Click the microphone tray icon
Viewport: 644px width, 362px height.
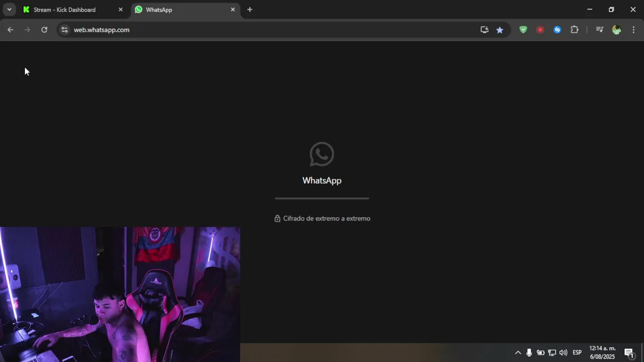[x=529, y=352]
